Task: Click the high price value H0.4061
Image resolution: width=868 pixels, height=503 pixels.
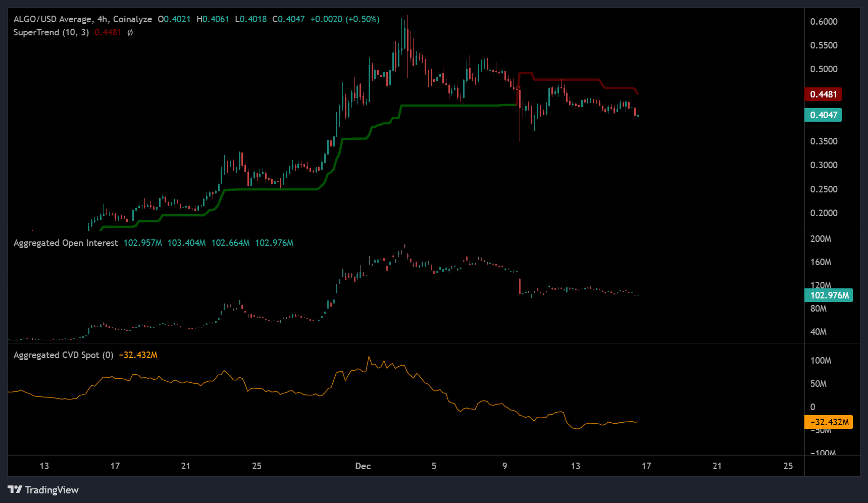Action: pos(213,19)
